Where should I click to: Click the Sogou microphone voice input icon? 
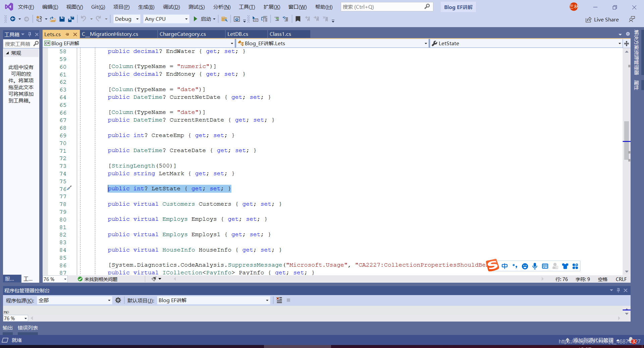pos(535,266)
